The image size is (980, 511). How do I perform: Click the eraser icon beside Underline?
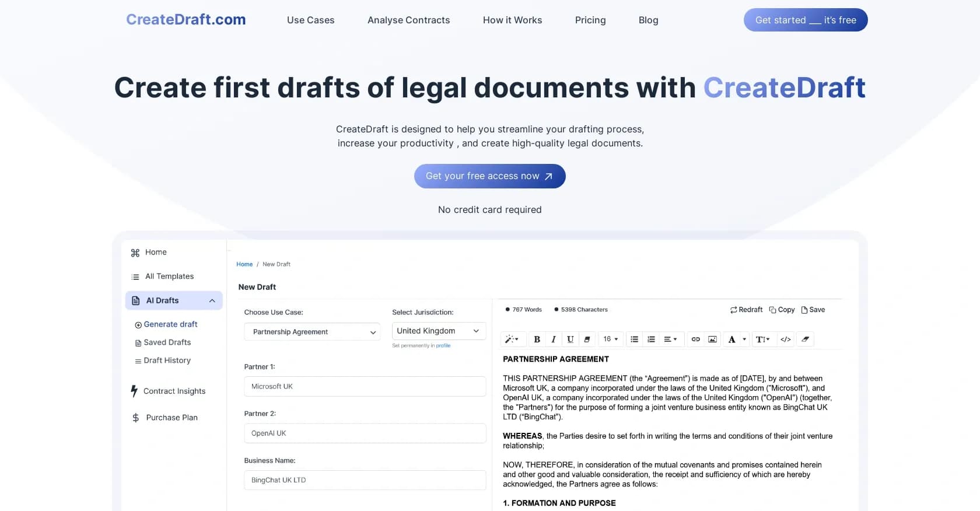[587, 339]
